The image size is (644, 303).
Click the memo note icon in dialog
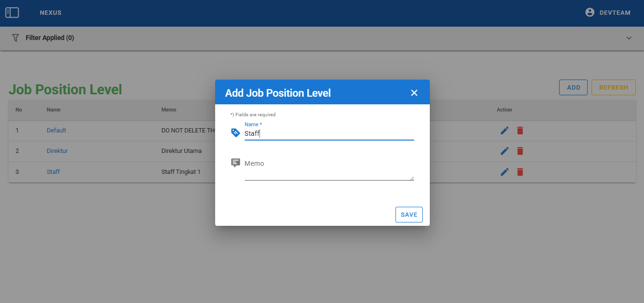pos(235,163)
